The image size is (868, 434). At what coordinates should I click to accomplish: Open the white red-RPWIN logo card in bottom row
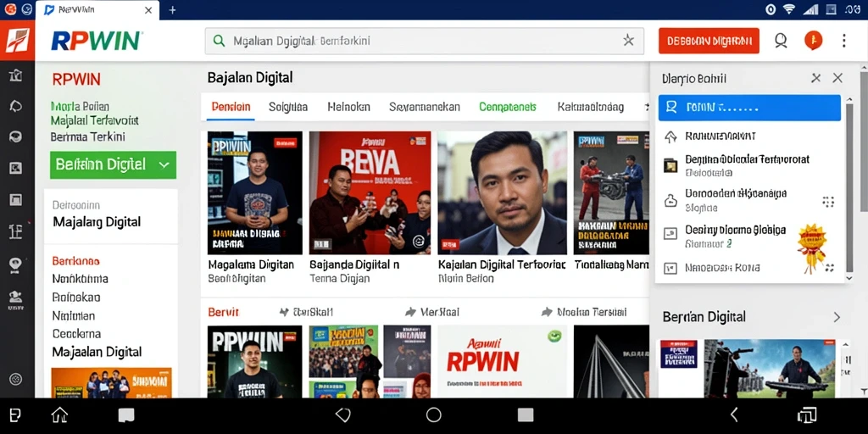click(502, 361)
